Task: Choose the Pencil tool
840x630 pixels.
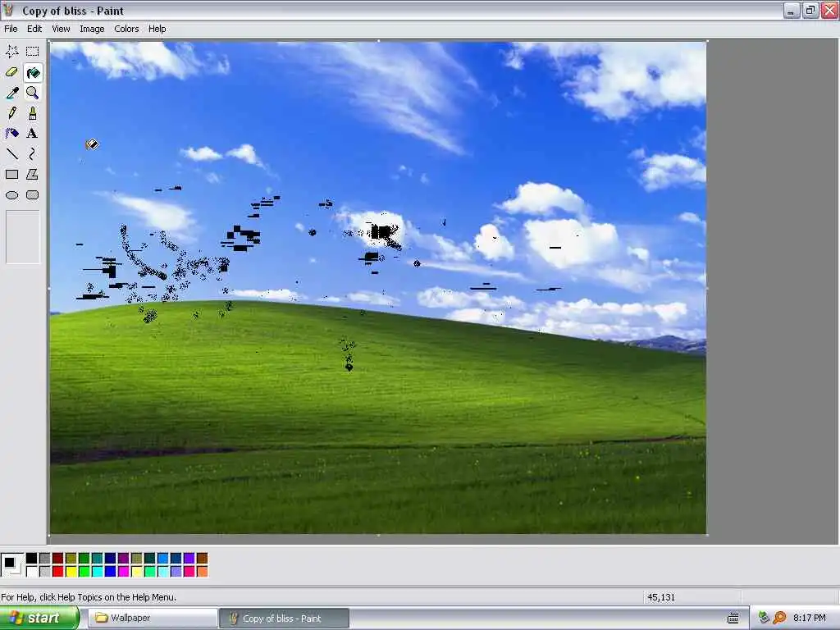Action: (x=11, y=113)
